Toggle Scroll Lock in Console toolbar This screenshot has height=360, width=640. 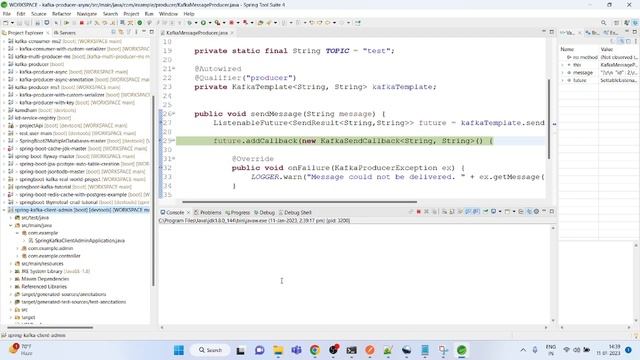point(451,212)
